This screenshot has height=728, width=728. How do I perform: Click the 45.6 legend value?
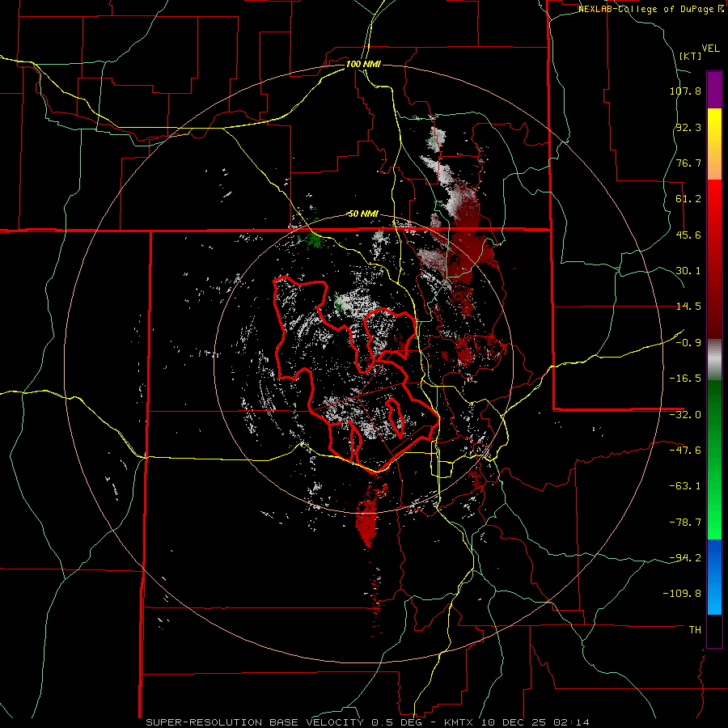pyautogui.click(x=688, y=235)
